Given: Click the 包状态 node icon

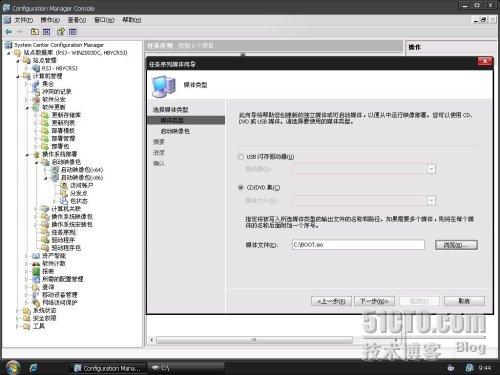Looking at the screenshot, I should pyautogui.click(x=64, y=201).
